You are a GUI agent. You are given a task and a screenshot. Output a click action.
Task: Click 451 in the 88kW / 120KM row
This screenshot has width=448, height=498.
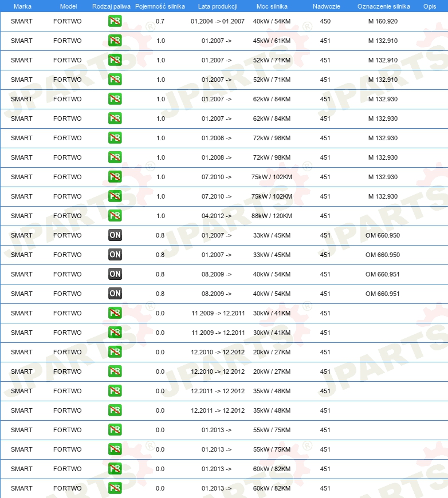(325, 216)
